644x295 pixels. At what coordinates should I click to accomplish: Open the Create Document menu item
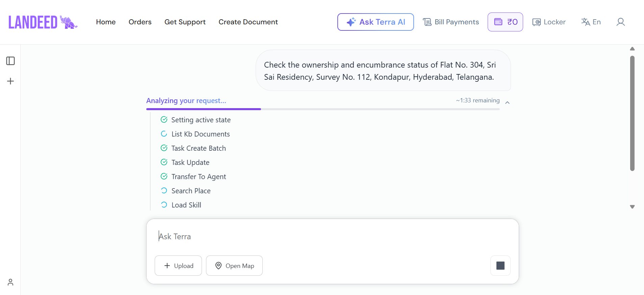point(248,22)
